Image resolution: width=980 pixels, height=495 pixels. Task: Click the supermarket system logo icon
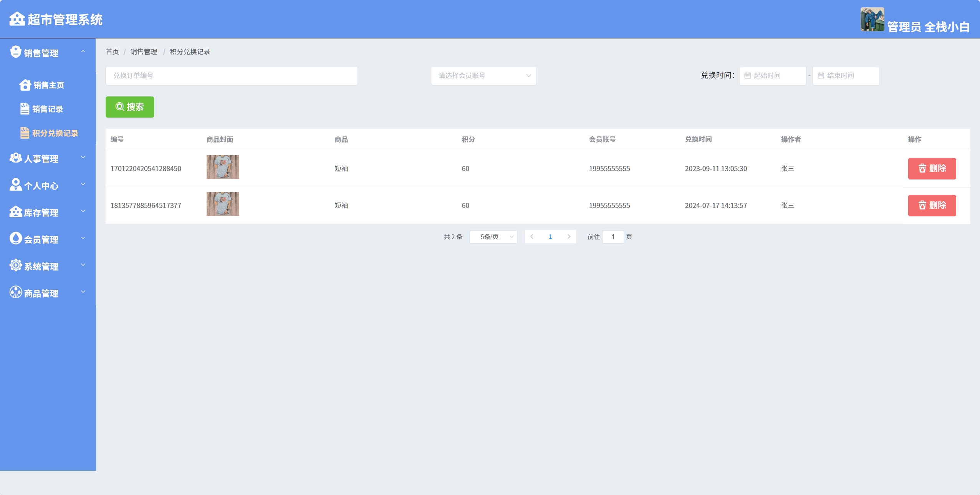coord(17,19)
